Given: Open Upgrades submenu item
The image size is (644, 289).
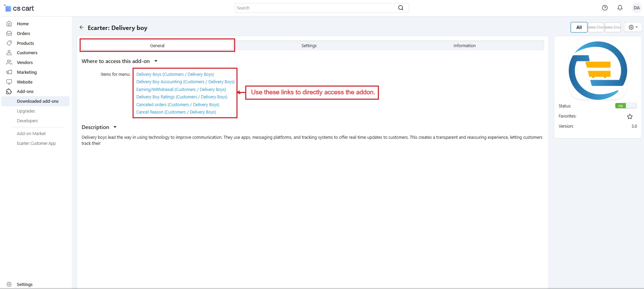Looking at the screenshot, I should [x=26, y=111].
